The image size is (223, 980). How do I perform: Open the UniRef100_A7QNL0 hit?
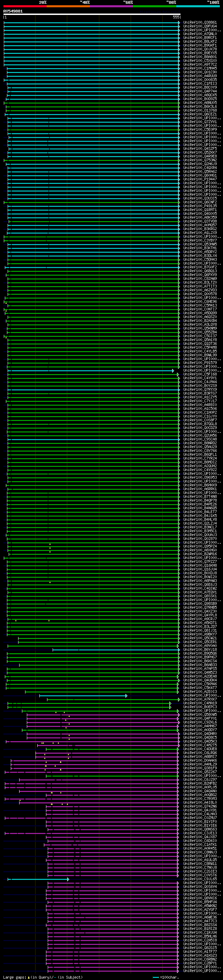[200, 34]
